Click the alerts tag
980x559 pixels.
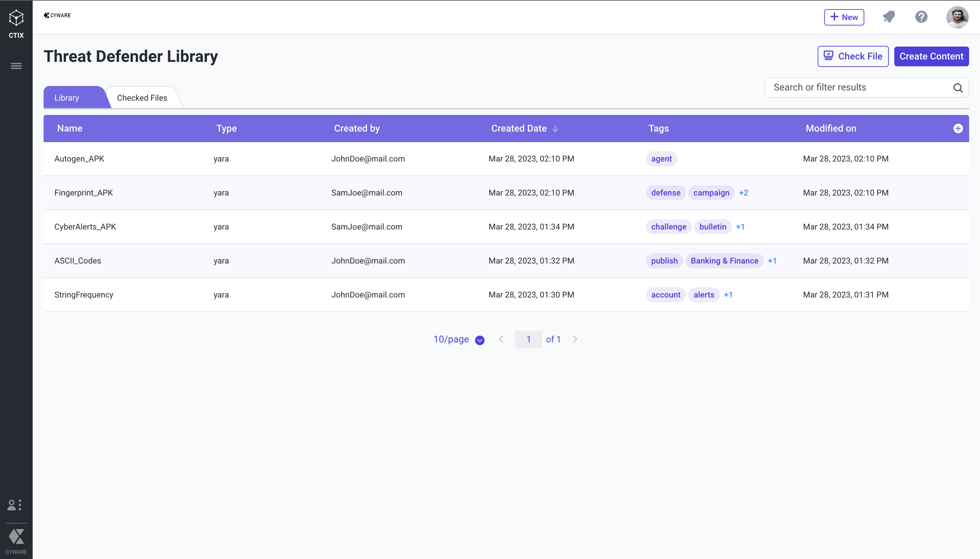click(704, 295)
